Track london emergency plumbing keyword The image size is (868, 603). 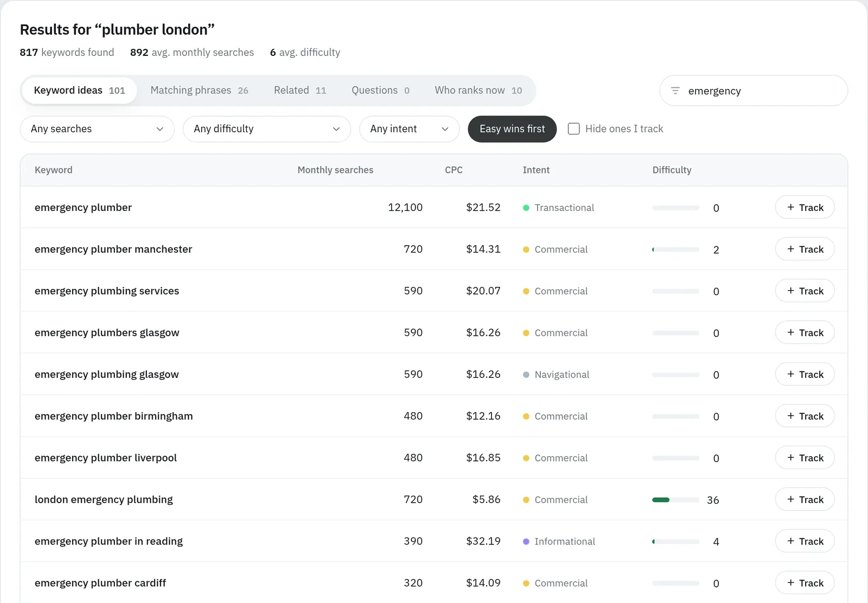805,499
